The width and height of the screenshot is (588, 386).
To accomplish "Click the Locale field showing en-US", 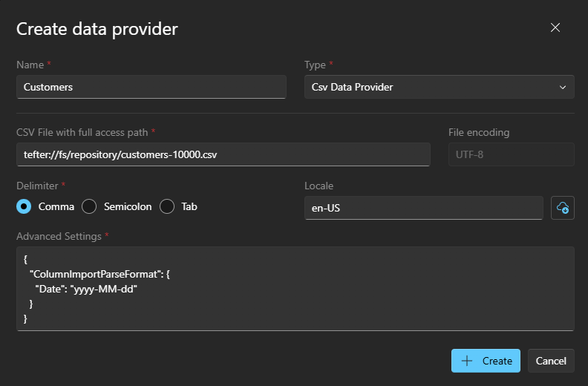I will pos(424,208).
